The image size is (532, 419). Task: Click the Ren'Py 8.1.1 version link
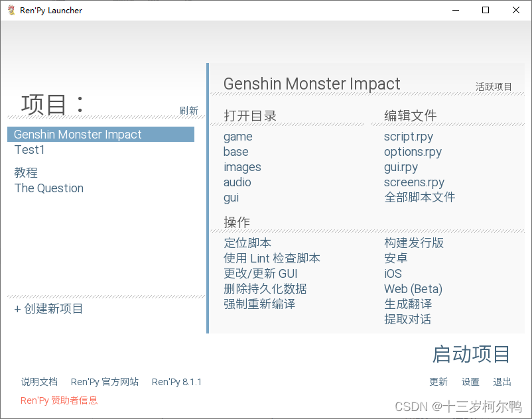click(176, 382)
